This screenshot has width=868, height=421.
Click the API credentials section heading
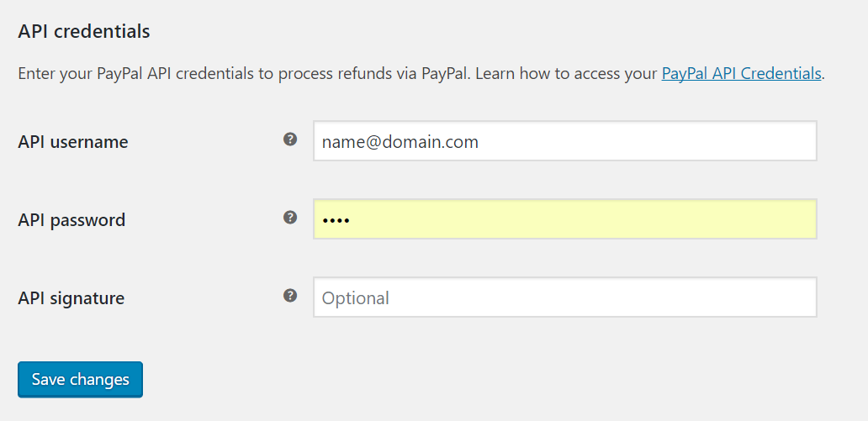pyautogui.click(x=83, y=32)
